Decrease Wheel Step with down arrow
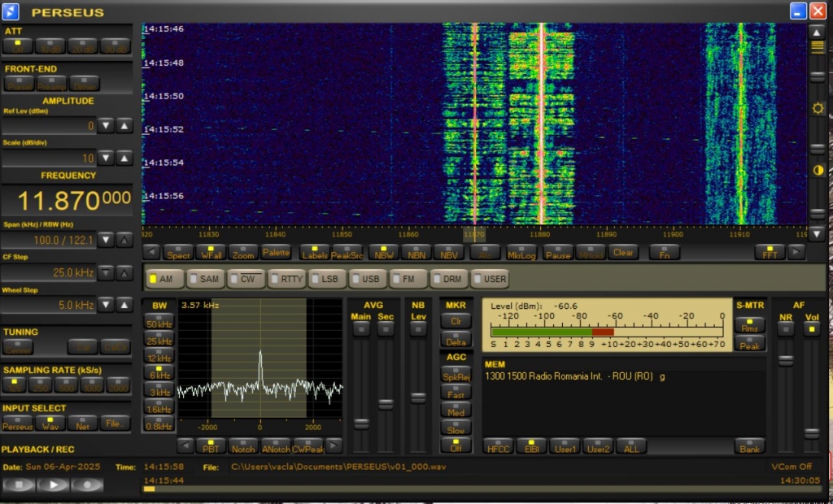 coord(107,305)
